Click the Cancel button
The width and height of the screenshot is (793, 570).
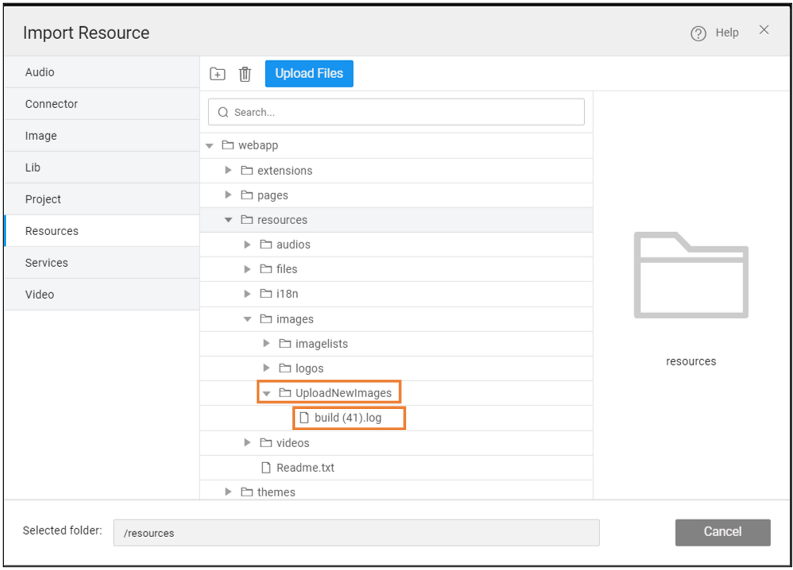722,532
